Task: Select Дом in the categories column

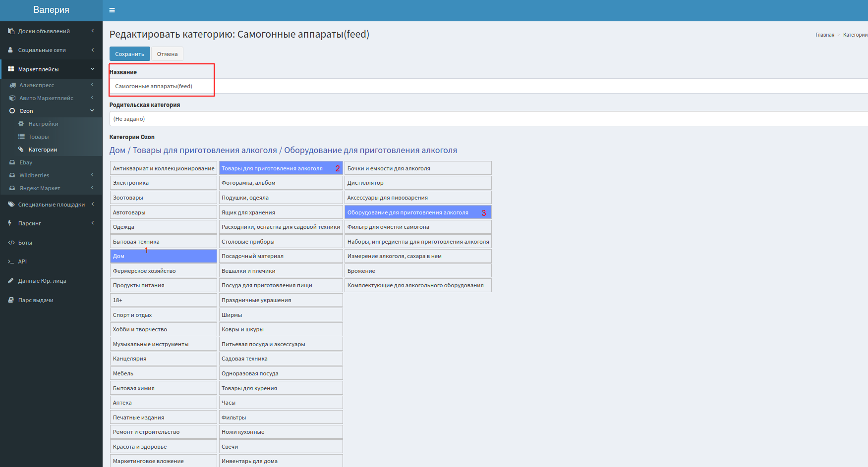Action: [163, 256]
